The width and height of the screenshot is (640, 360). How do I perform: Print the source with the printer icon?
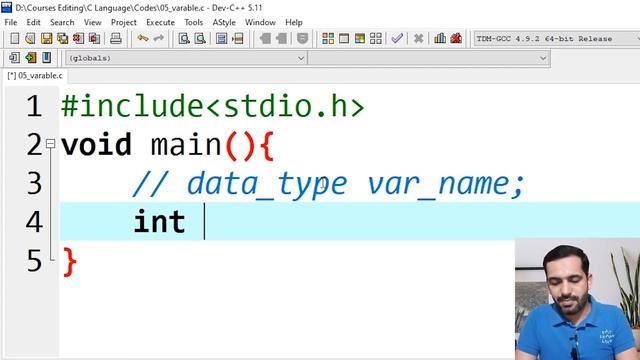tap(116, 39)
